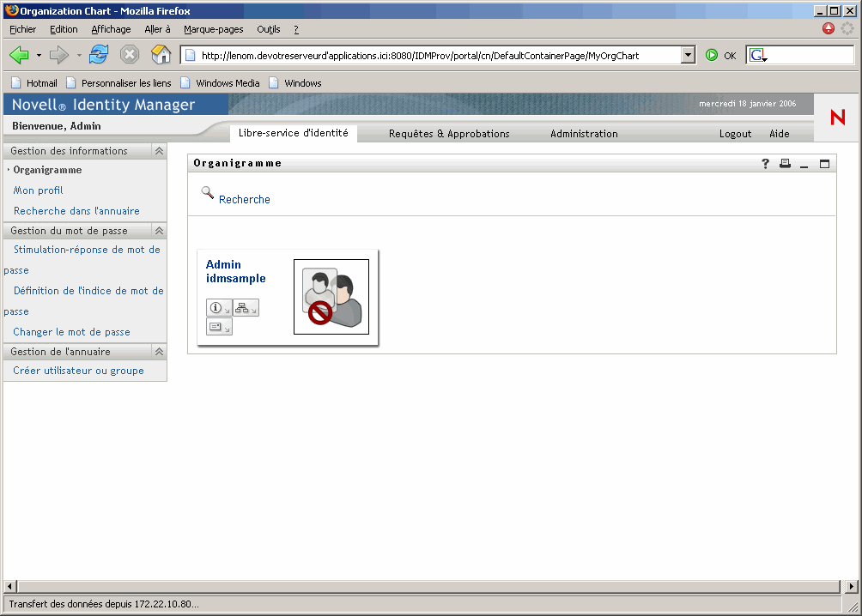Open Stimulation-réponse de mot de passe link
Viewport: 862px width, 616px height.
(87, 250)
